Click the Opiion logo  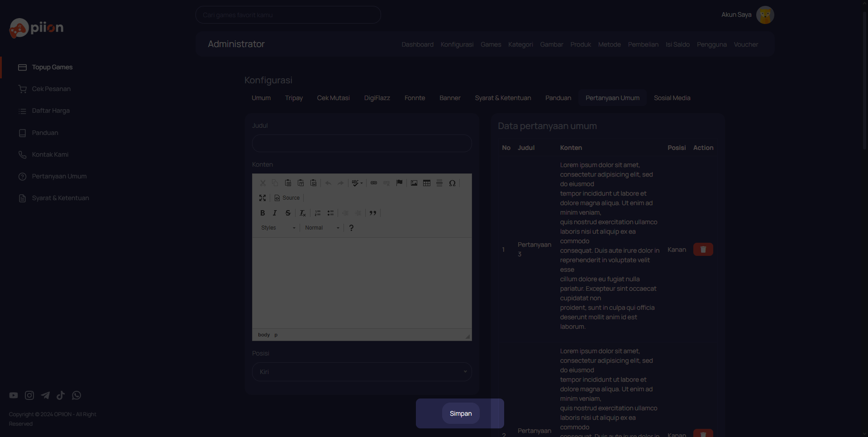[x=36, y=28]
